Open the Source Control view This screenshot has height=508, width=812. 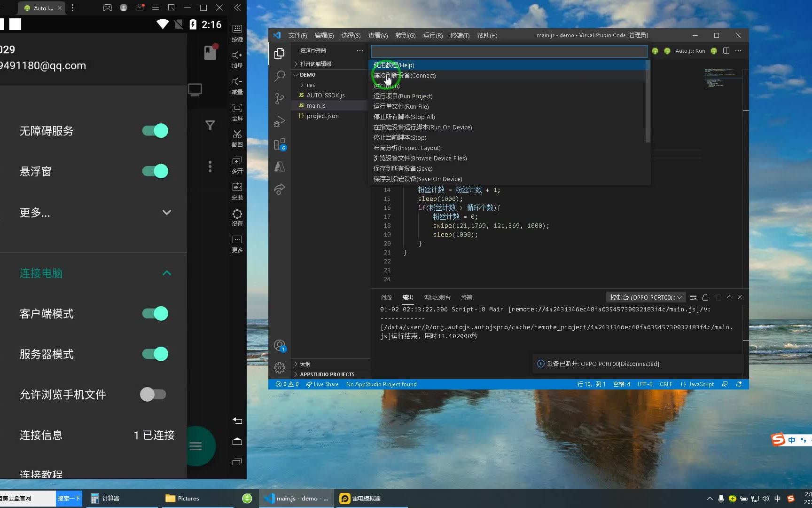pos(280,98)
